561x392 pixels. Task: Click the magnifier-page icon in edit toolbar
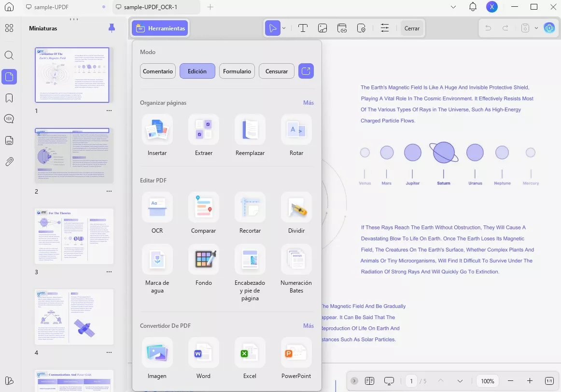click(x=361, y=28)
